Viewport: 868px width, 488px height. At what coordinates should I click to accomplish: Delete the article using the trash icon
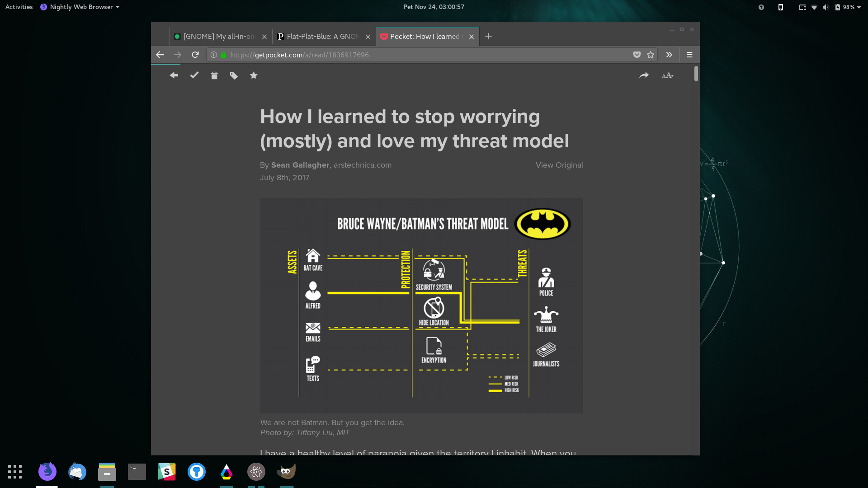click(214, 75)
